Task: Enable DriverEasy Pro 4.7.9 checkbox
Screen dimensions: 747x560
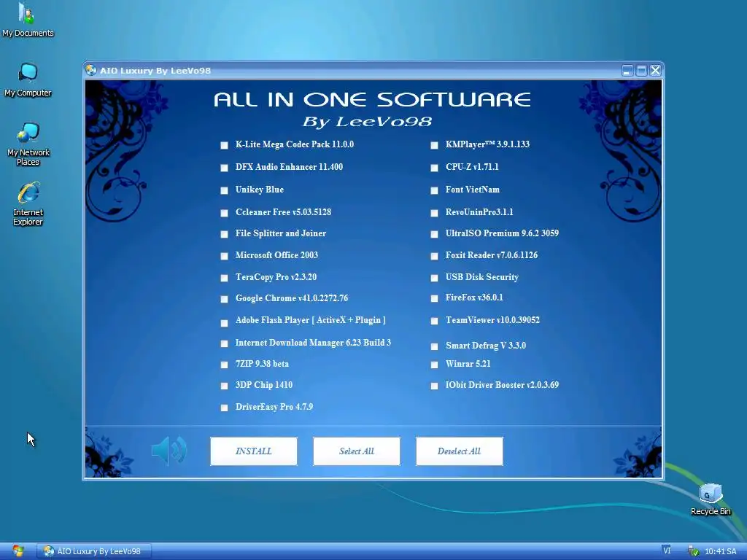Action: tap(225, 408)
